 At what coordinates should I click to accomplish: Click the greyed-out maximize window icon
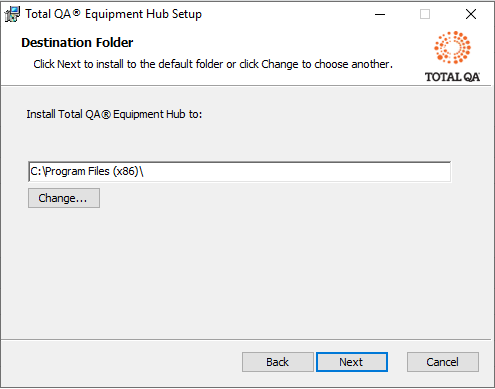425,14
